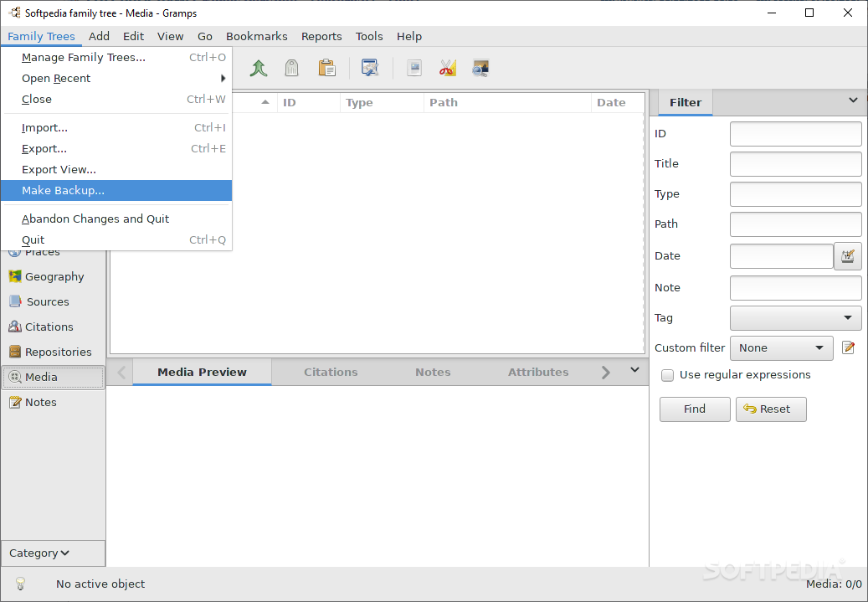
Task: Open the Go menu
Action: pos(205,36)
